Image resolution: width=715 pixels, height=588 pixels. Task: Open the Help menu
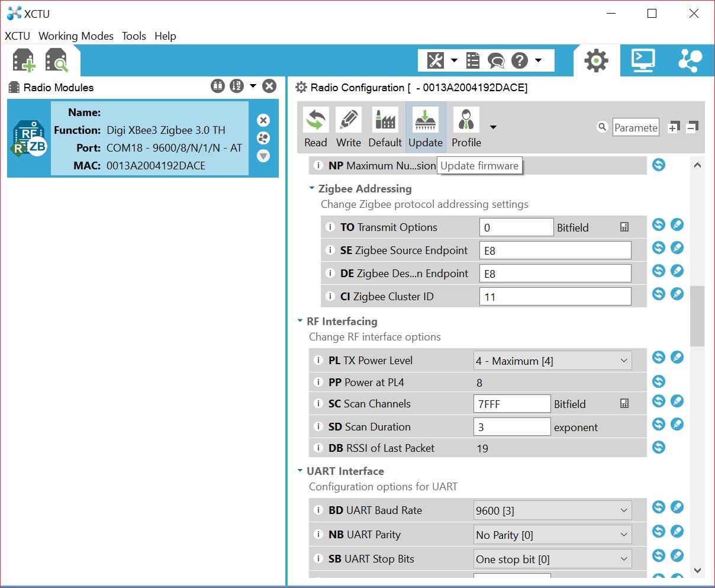tap(165, 36)
